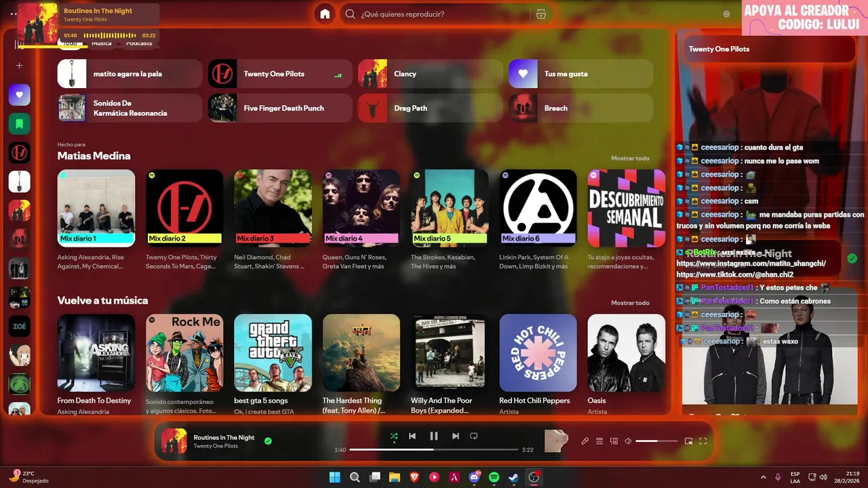868x488 pixels.
Task: Mute volume with the speaker icon
Action: point(628,441)
